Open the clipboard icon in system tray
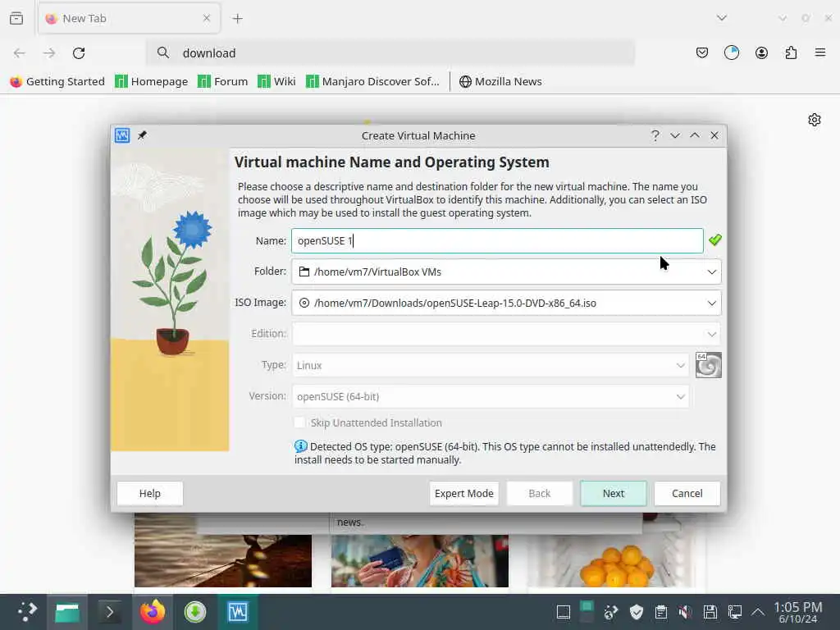 (x=661, y=612)
